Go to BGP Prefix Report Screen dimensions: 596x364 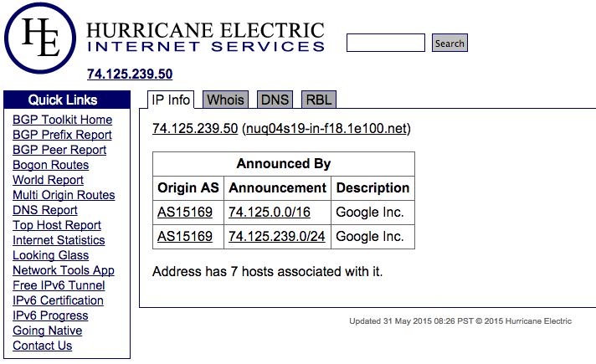[62, 135]
